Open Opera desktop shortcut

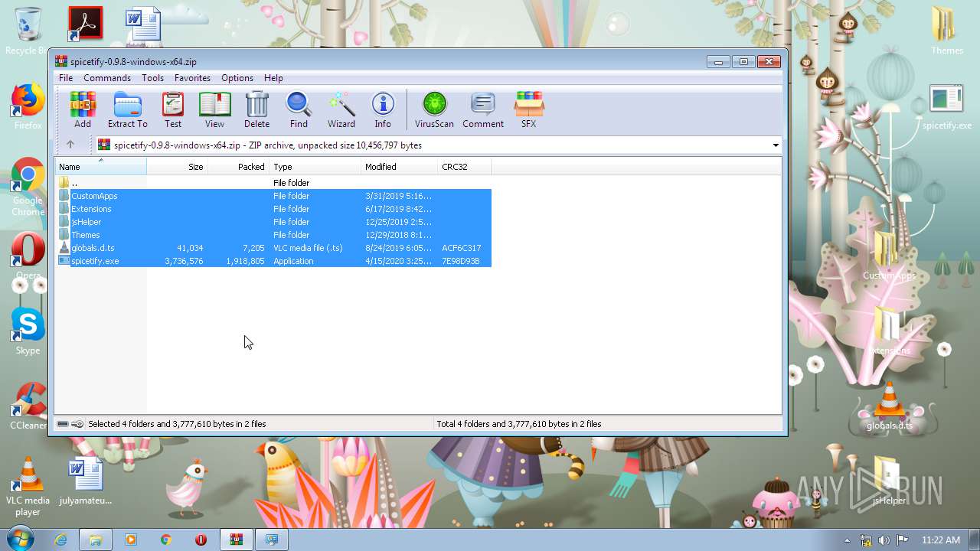(28, 256)
